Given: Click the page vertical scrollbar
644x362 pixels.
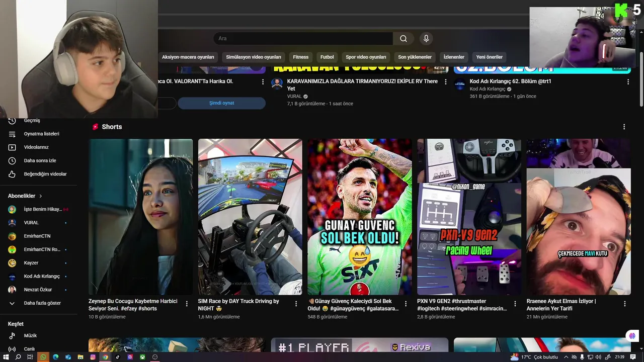Looking at the screenshot, I should pyautogui.click(x=641, y=78).
